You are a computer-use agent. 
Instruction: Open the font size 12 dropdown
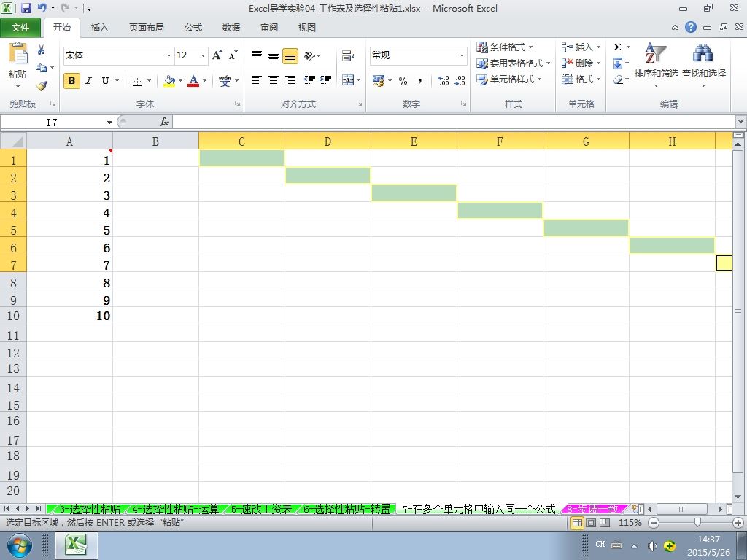click(203, 55)
